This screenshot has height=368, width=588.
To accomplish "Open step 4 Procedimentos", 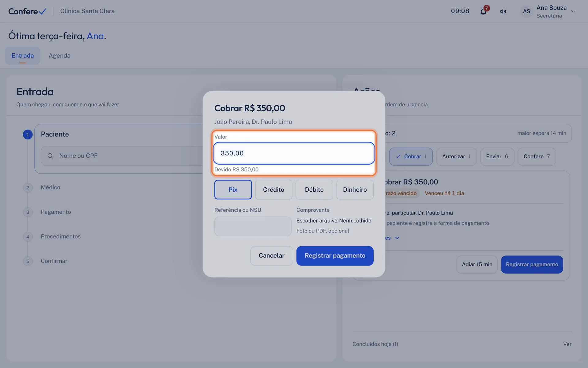I will [61, 236].
